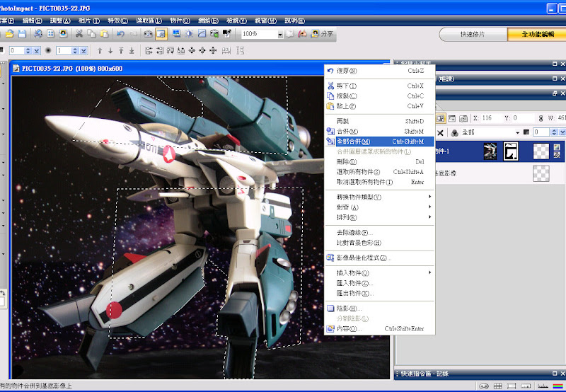
Task: Click move object down arrow icon
Action: click(110, 50)
